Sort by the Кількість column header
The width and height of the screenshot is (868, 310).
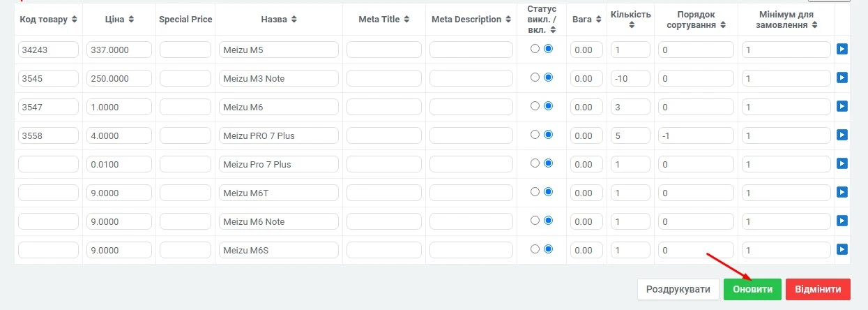click(630, 20)
